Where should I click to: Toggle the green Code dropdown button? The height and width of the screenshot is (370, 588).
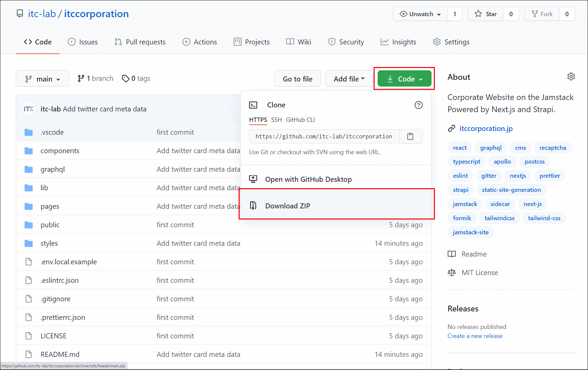pyautogui.click(x=404, y=79)
